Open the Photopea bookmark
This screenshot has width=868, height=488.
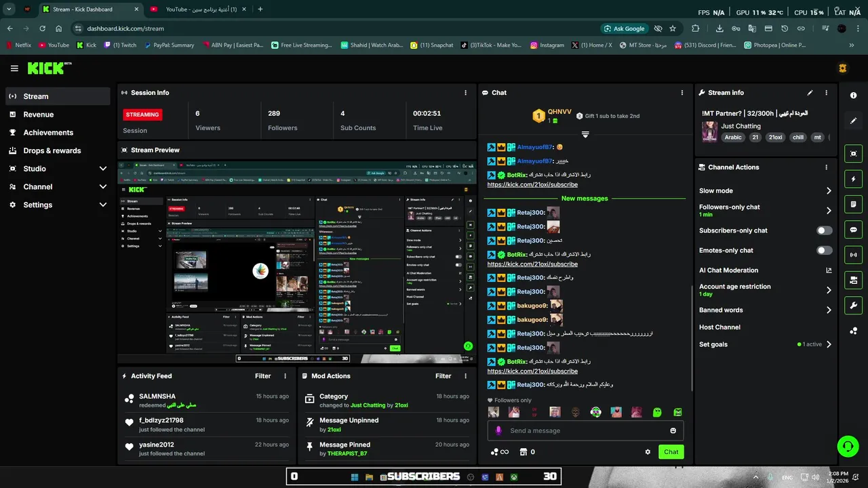774,45
